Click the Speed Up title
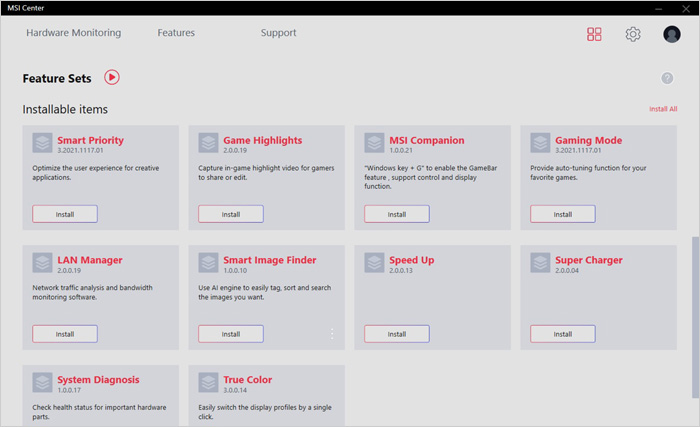Viewport: 700px width, 427px height. [411, 260]
